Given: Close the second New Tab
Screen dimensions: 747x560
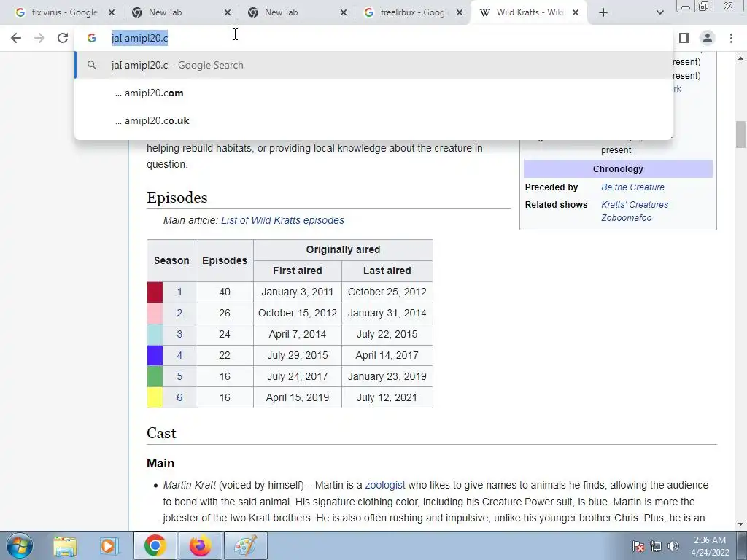Looking at the screenshot, I should [344, 13].
